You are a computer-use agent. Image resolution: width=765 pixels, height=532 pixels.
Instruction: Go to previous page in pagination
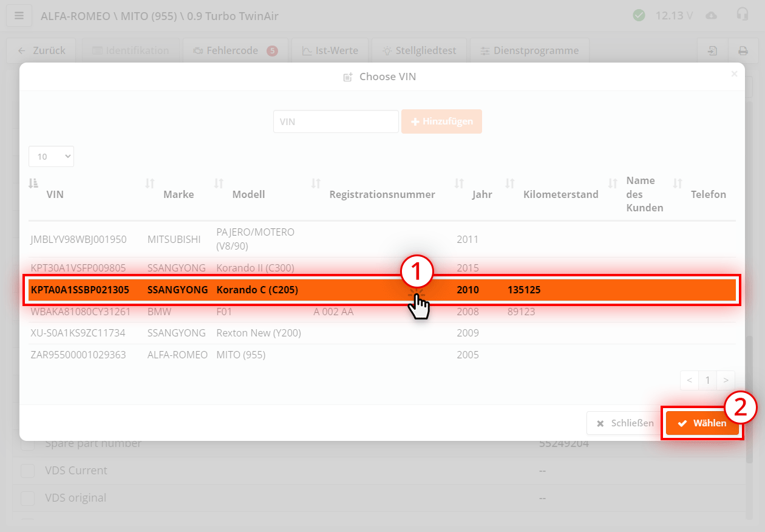click(x=689, y=380)
